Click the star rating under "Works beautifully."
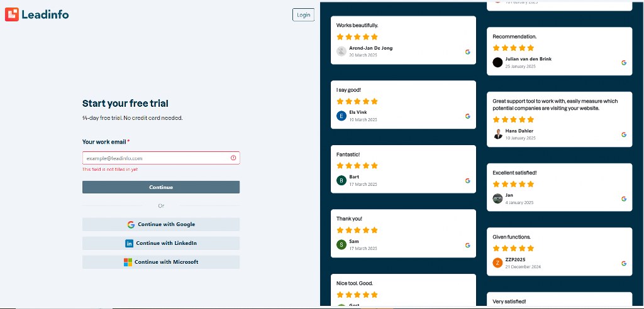Screen dimensions: 644x309 click(x=357, y=36)
